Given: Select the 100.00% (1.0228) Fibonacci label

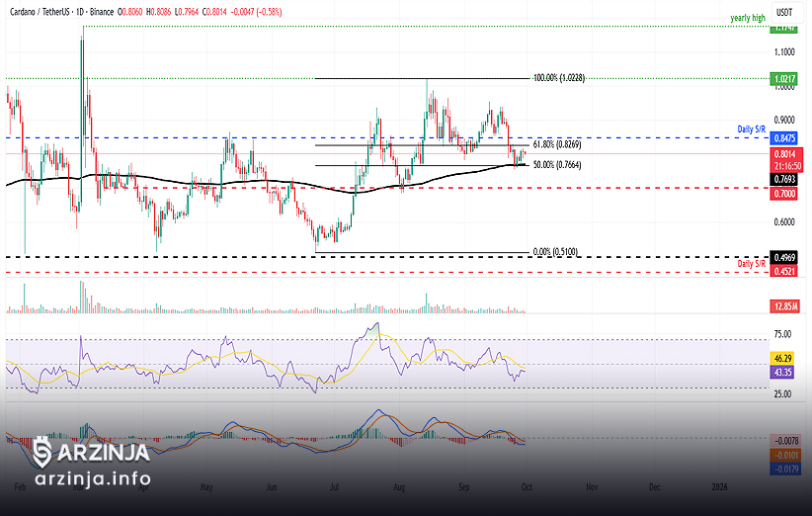Looking at the screenshot, I should pos(559,77).
